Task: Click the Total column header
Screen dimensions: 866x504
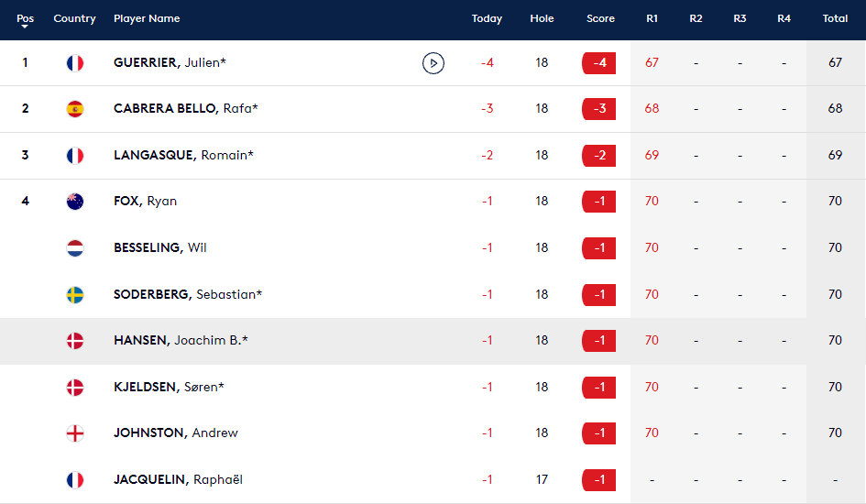Action: (x=835, y=18)
